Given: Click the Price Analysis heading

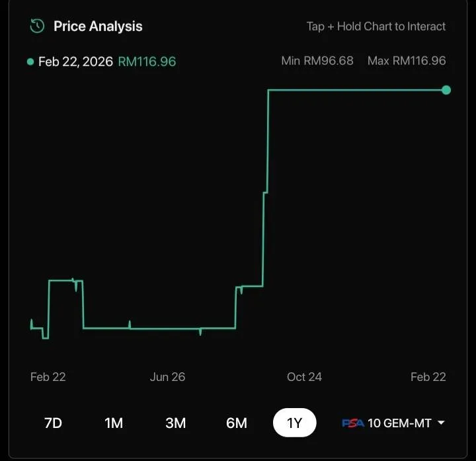Looking at the screenshot, I should (x=98, y=26).
